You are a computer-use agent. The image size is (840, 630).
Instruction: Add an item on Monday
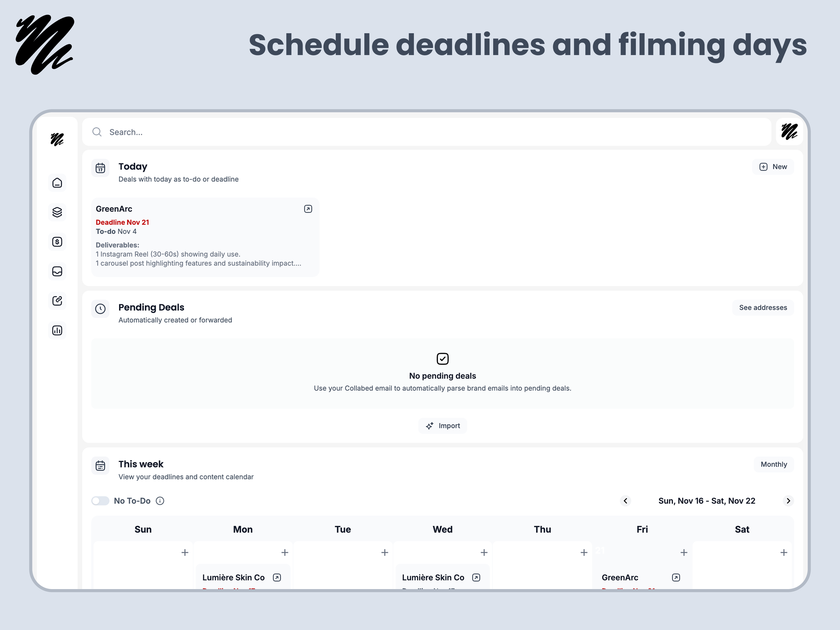pos(285,552)
